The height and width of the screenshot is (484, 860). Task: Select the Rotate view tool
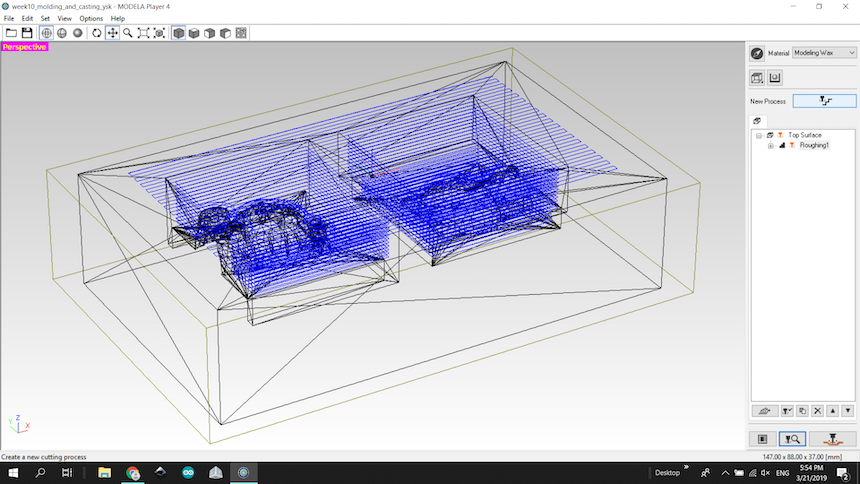97,33
